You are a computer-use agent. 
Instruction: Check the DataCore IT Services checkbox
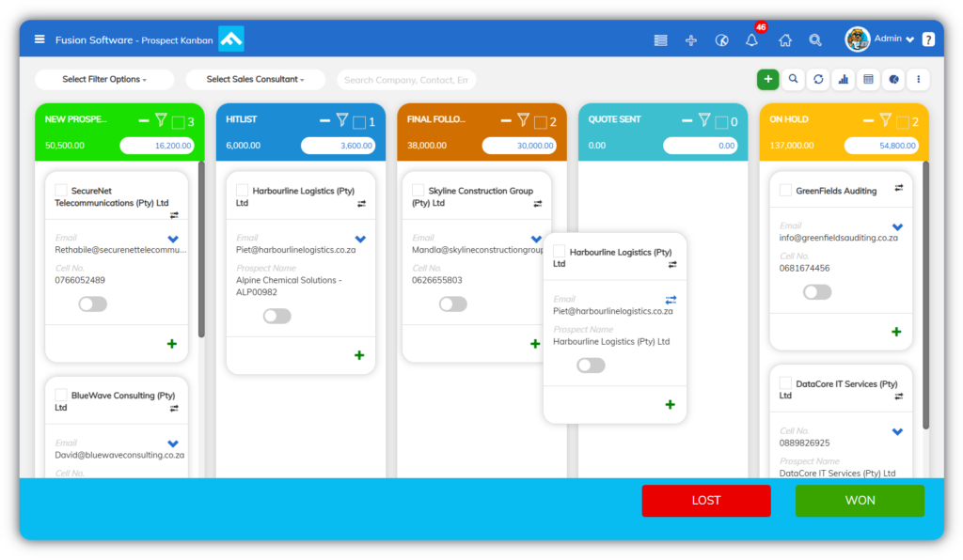[x=785, y=382]
